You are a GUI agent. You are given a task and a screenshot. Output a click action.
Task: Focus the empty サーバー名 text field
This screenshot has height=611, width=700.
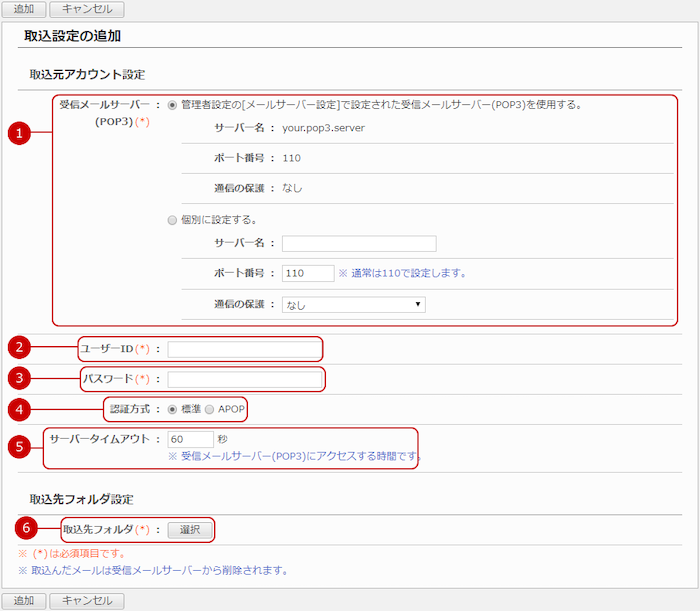click(x=359, y=243)
